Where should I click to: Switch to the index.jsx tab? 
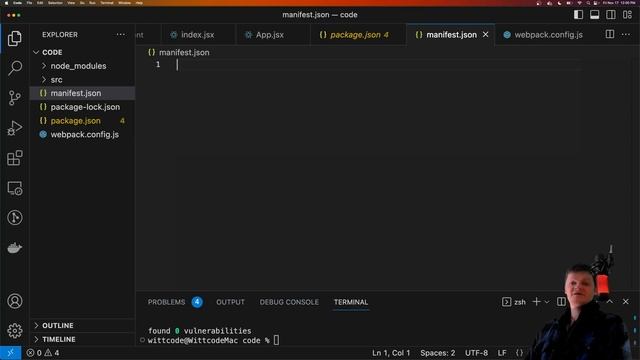(x=198, y=35)
